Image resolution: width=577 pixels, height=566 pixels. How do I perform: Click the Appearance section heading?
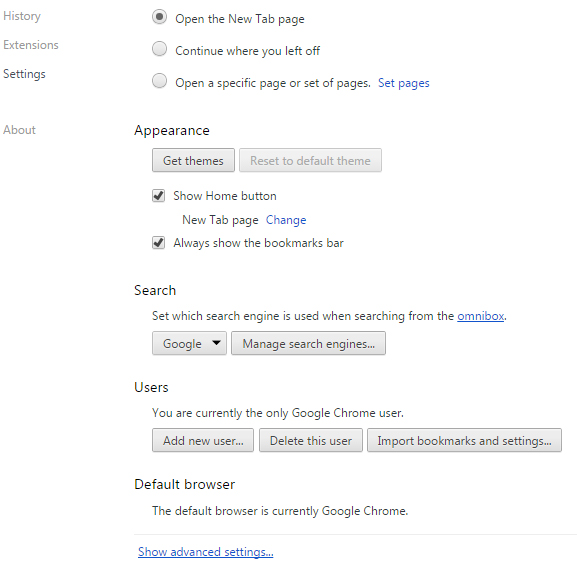click(172, 131)
